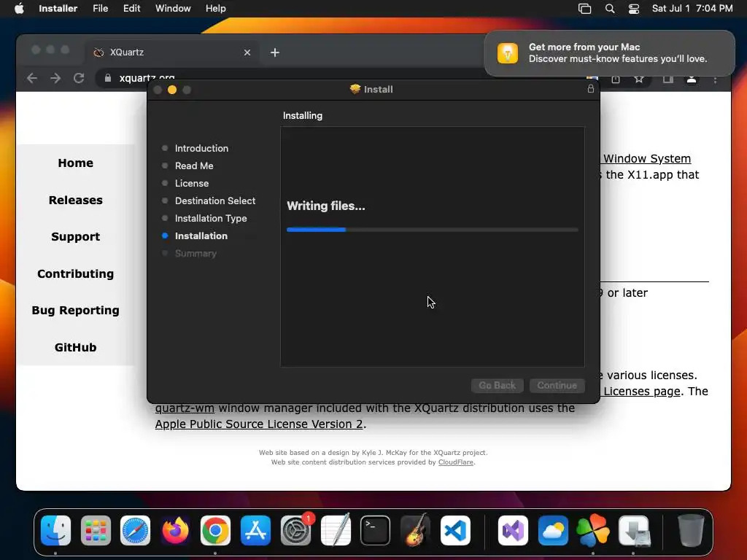Screen dimensions: 747x560
Task: Launch Terminal from the dock
Action: [x=376, y=531]
